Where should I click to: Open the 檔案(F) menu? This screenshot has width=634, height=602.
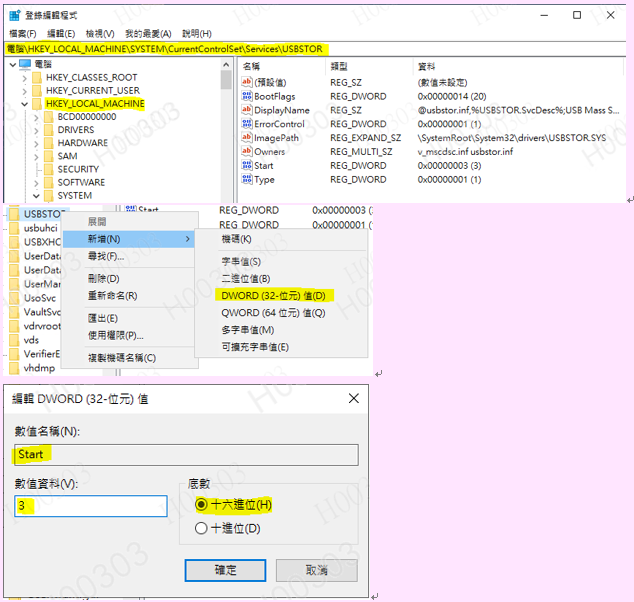pyautogui.click(x=23, y=34)
